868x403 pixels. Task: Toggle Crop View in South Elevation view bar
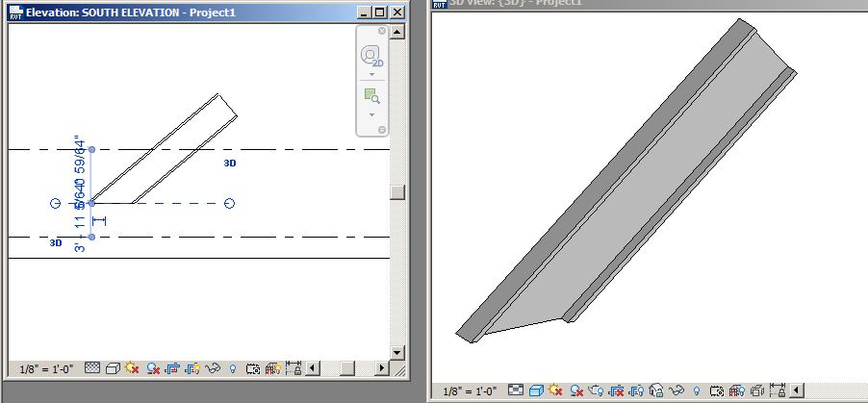(x=172, y=368)
